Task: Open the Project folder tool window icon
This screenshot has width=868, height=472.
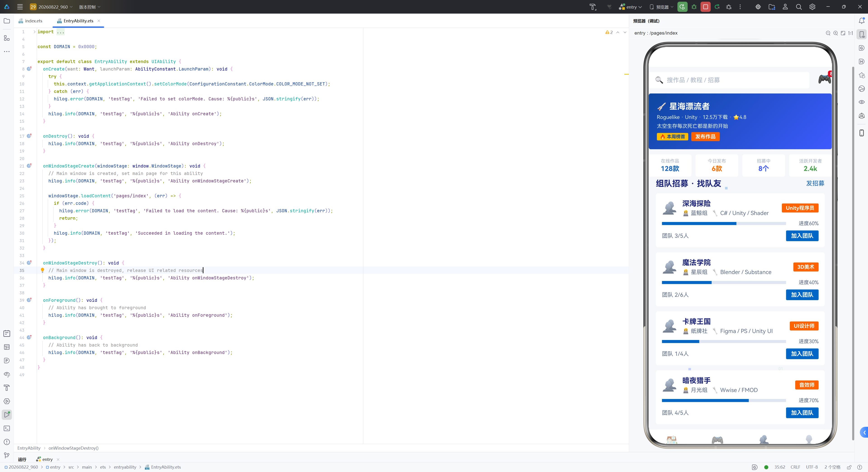Action: (x=7, y=21)
